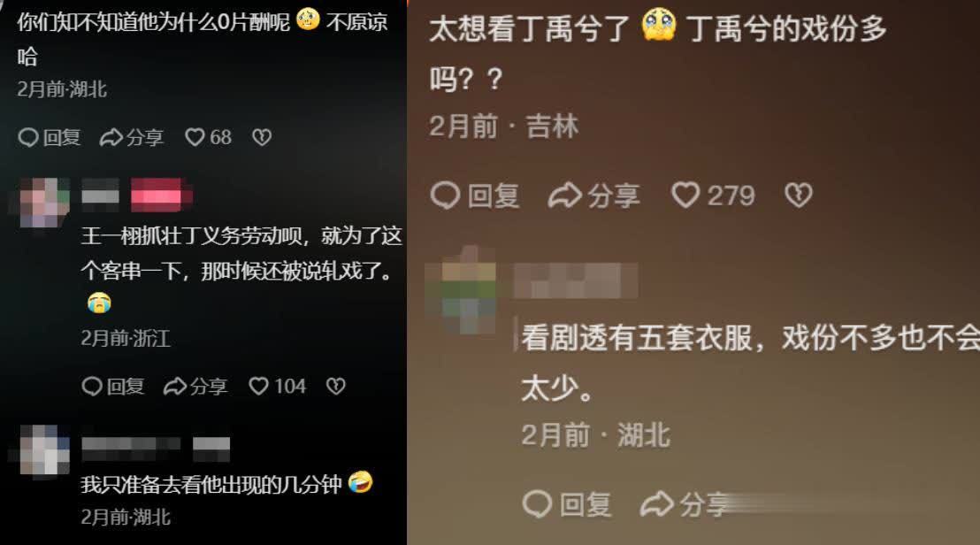Open username above 我只准备去看他 comment
Viewport: 980px width, 545px height.
coord(131,444)
